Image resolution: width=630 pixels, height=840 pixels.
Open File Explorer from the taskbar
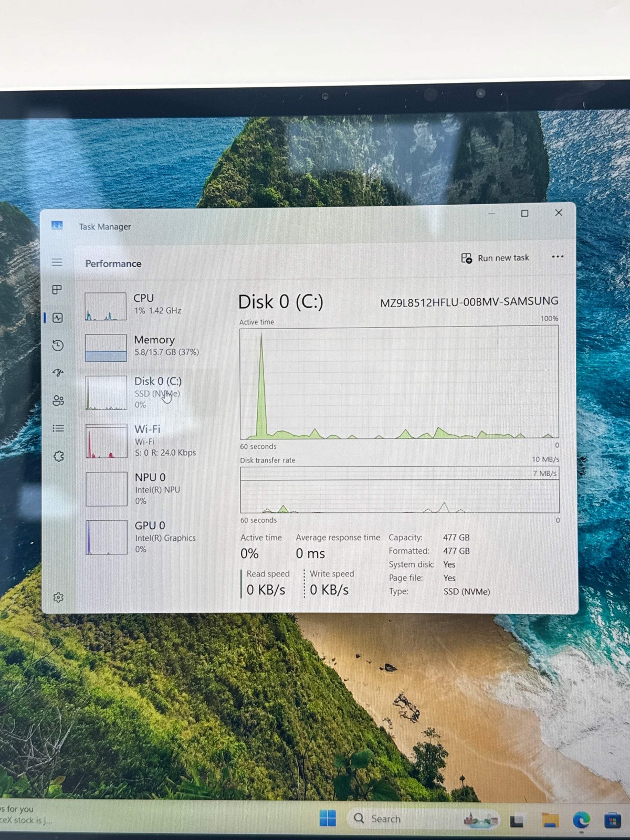tap(550, 820)
